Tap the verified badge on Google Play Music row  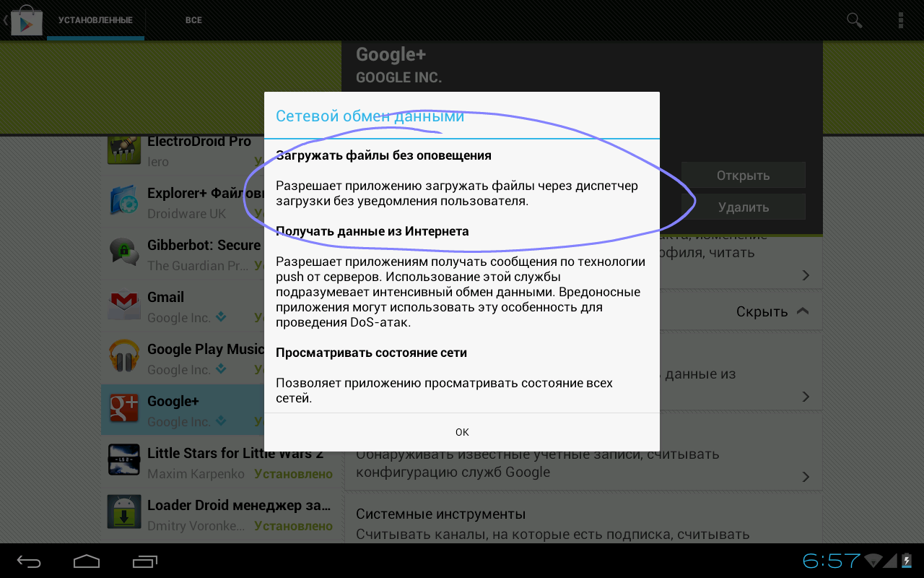click(x=222, y=369)
